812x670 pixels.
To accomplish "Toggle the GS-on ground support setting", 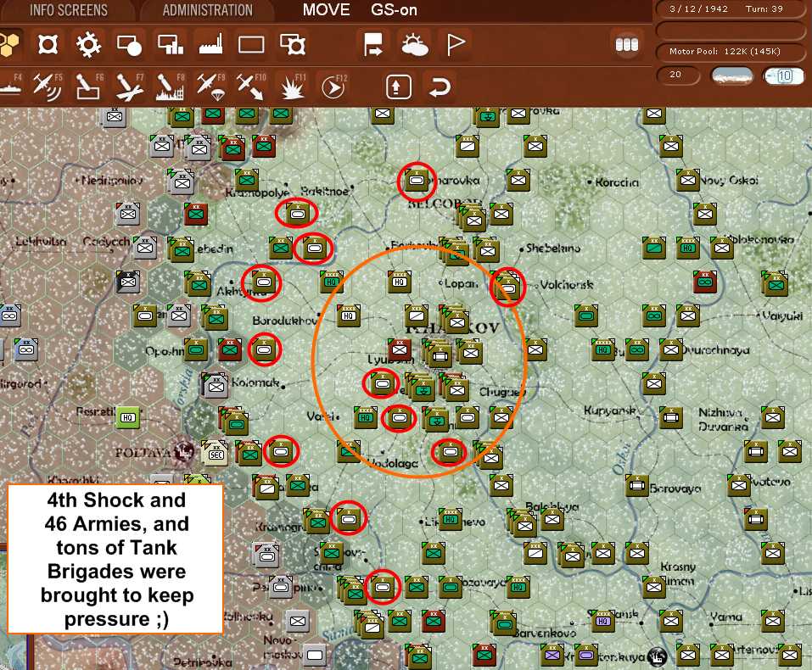I will (394, 9).
